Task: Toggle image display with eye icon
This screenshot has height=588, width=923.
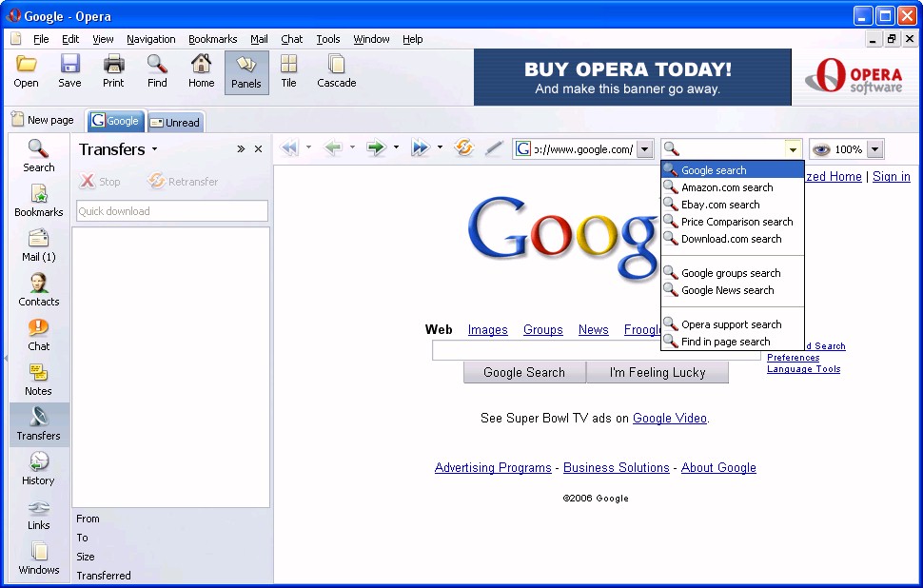Action: 820,149
